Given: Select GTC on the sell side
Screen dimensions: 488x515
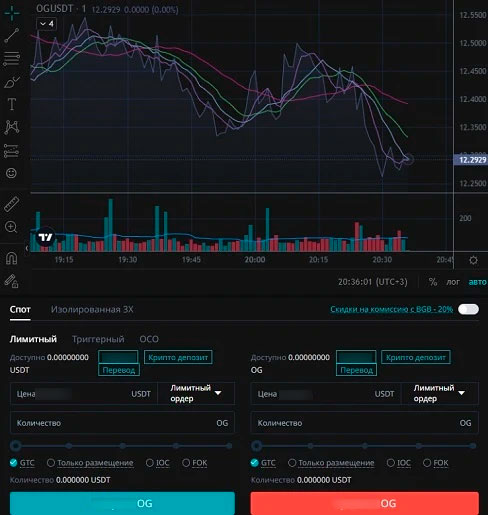Looking at the screenshot, I should [x=263, y=463].
